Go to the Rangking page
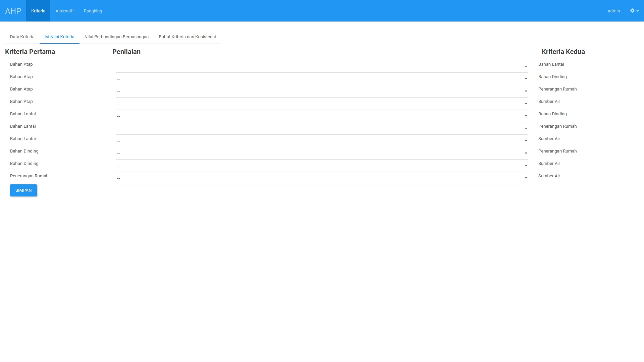Screen dimensions: 644x362 93,11
